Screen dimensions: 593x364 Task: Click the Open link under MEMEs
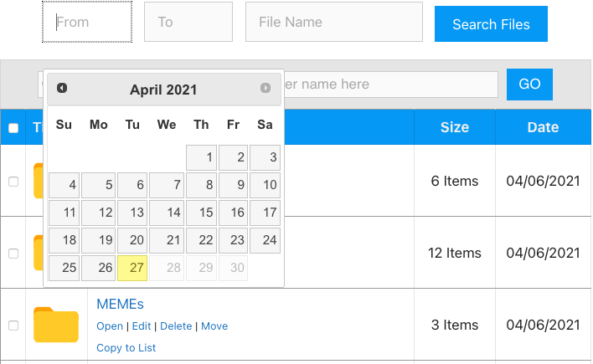tap(110, 326)
